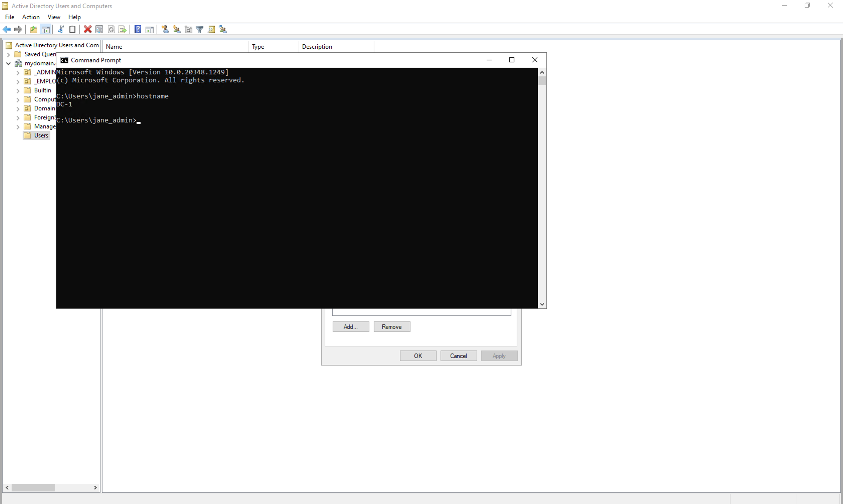843x504 pixels.
Task: Click tree pane horizontal scroll right arrow
Action: [x=95, y=488]
